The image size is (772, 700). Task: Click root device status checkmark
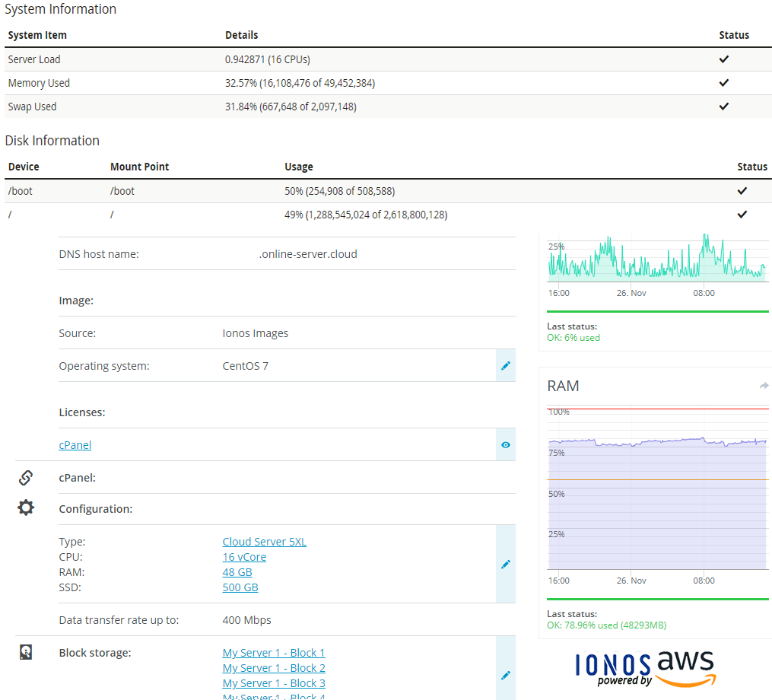click(742, 215)
